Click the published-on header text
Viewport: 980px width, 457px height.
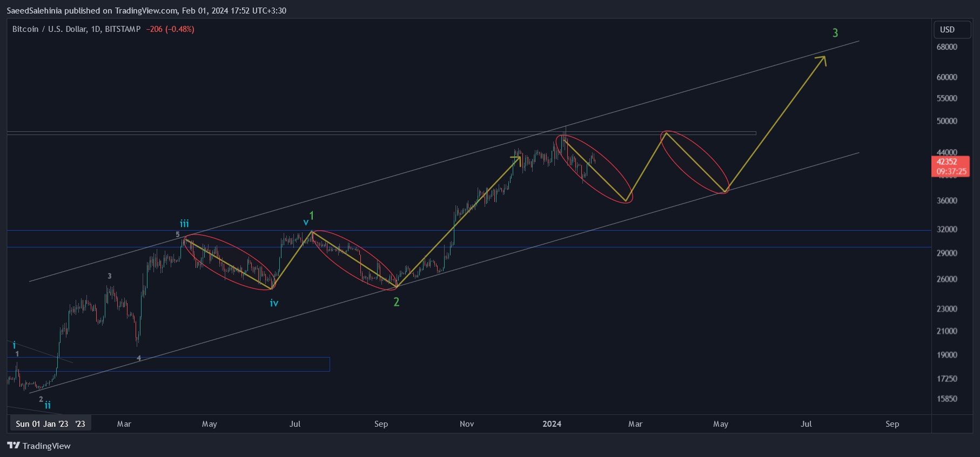tap(146, 11)
